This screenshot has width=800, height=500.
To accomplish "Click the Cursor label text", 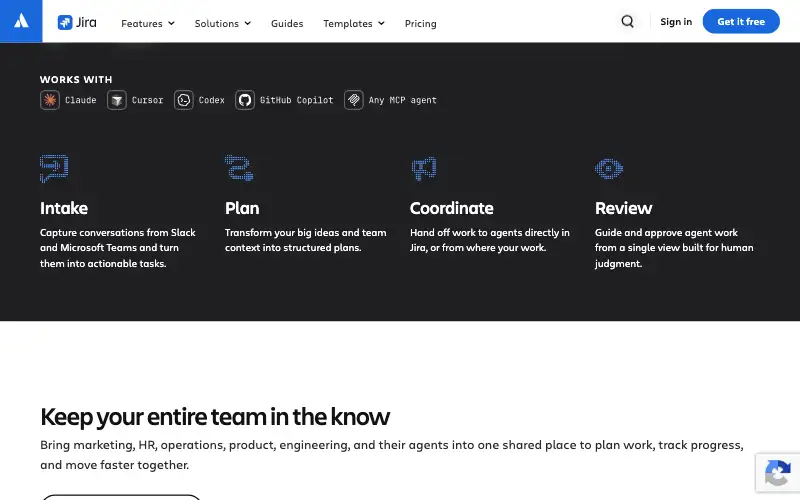I will pyautogui.click(x=147, y=100).
